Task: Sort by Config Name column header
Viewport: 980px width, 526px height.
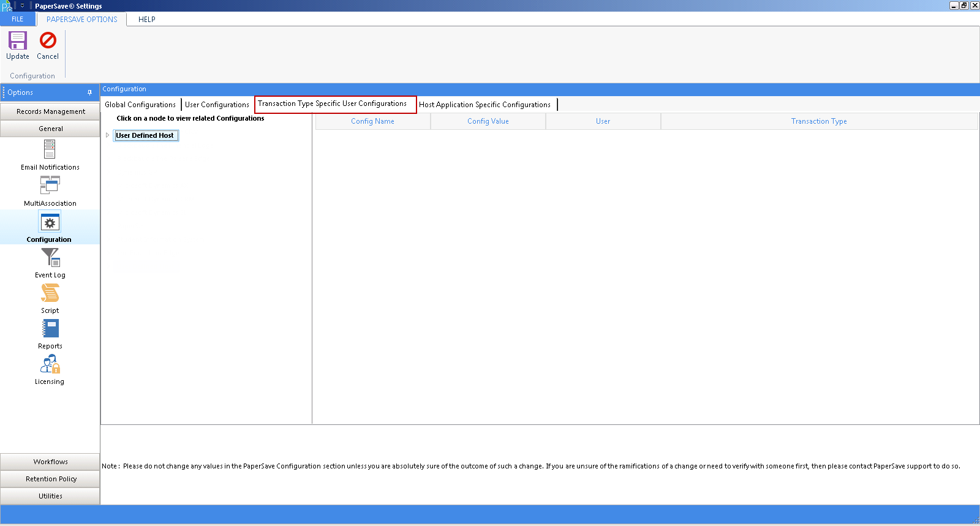Action: tap(372, 121)
